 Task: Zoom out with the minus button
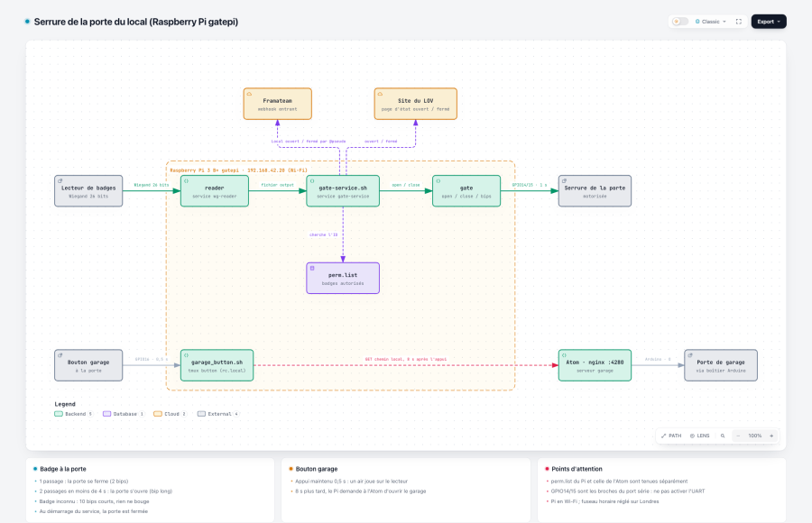pyautogui.click(x=738, y=436)
